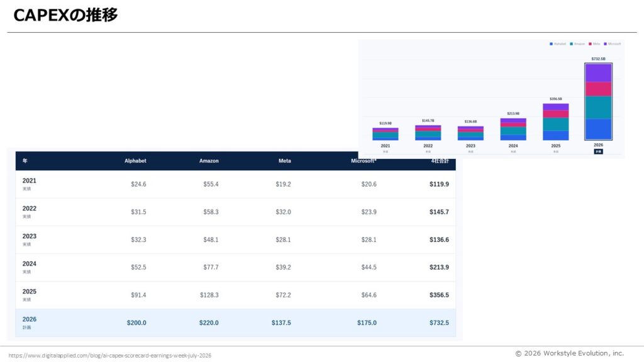Select the CAPEXの推移 slide title

pos(65,15)
